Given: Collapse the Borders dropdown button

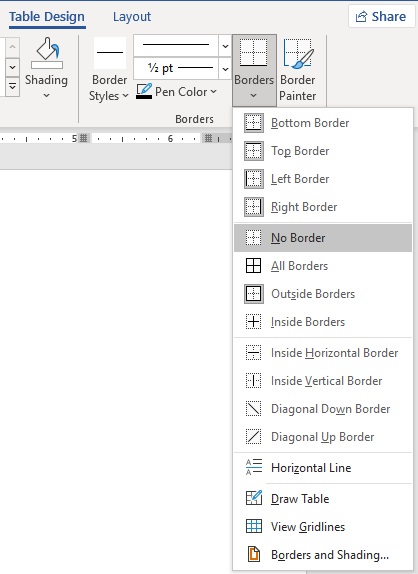Looking at the screenshot, I should click(x=254, y=70).
